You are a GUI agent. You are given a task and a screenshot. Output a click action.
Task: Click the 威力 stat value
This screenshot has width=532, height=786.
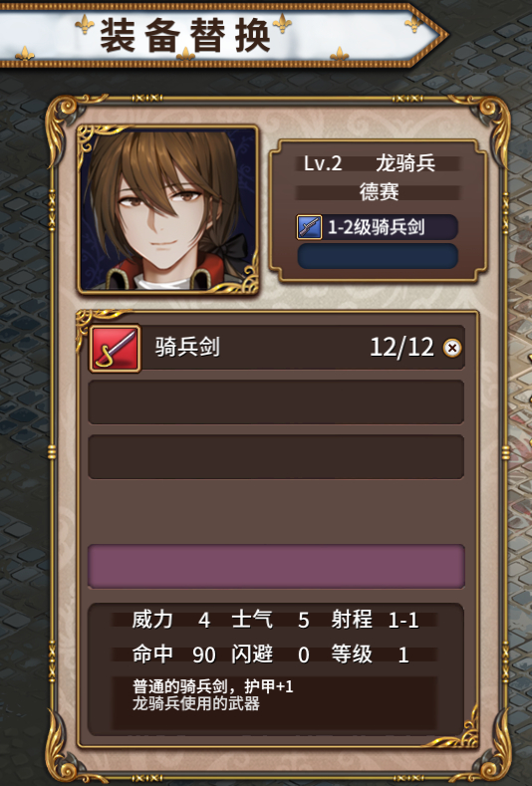pos(203,620)
